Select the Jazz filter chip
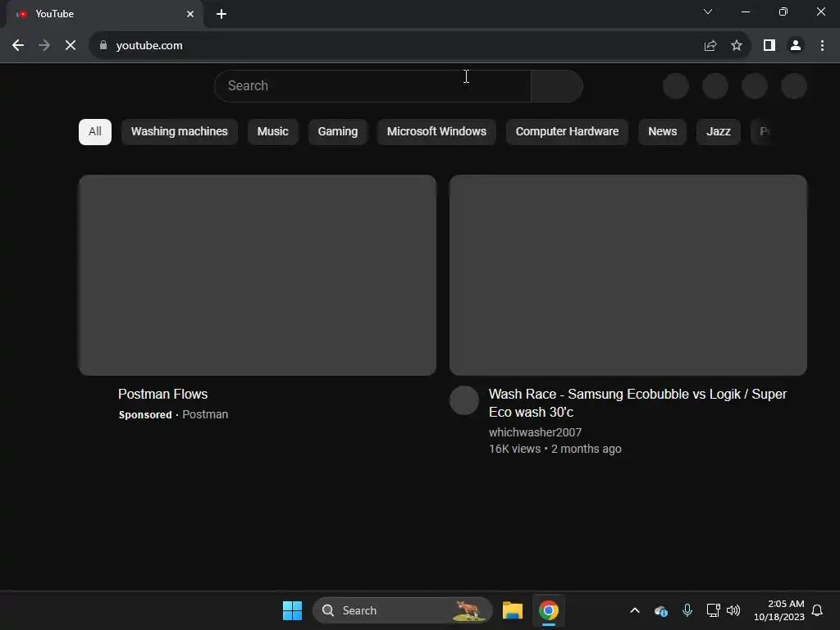The width and height of the screenshot is (840, 630). click(719, 132)
